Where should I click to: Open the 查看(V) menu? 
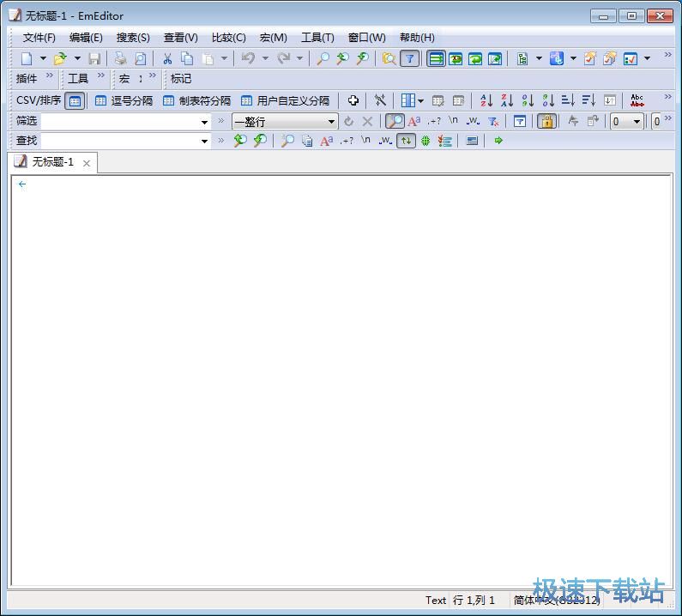point(180,38)
